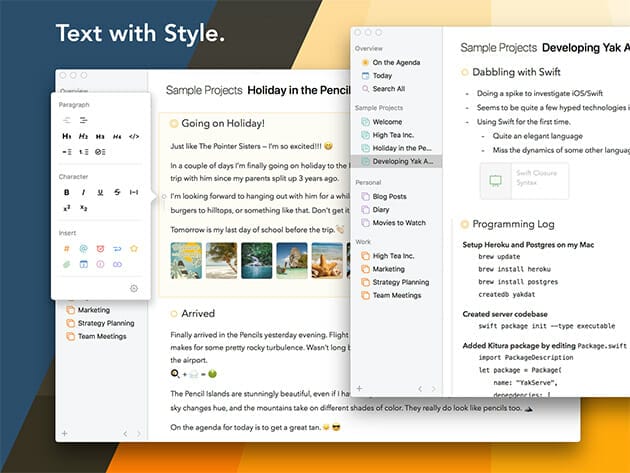Viewport: 630px width, 473px height.
Task: Open On the Agenda in the sidebar
Action: coord(395,62)
